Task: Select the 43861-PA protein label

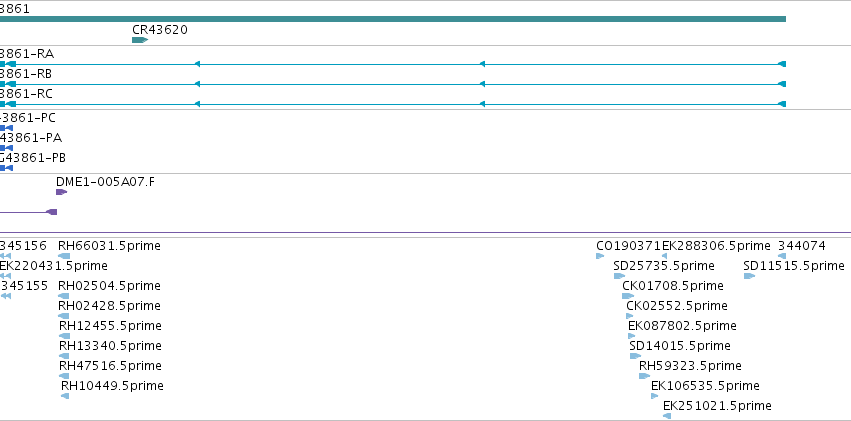Action: 31,138
